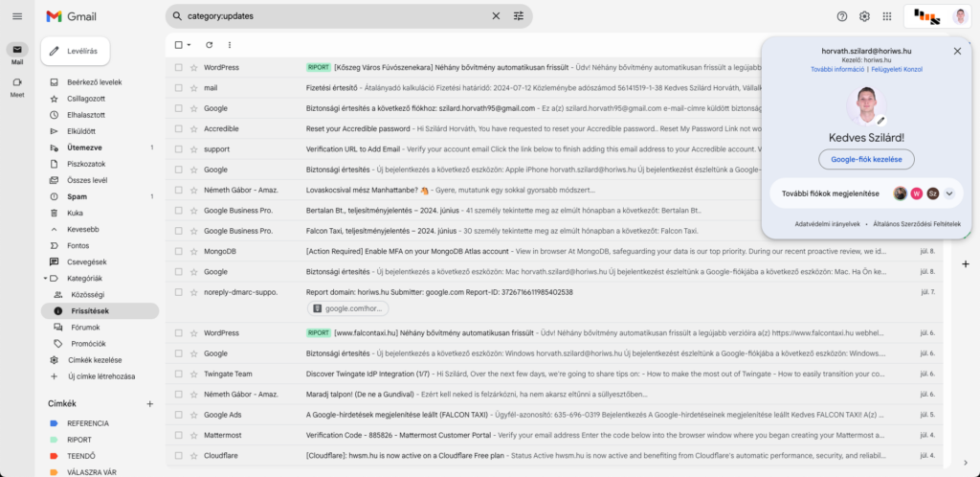Open Adatvédelmi irányelvek link
This screenshot has width=980, height=477.
click(828, 224)
